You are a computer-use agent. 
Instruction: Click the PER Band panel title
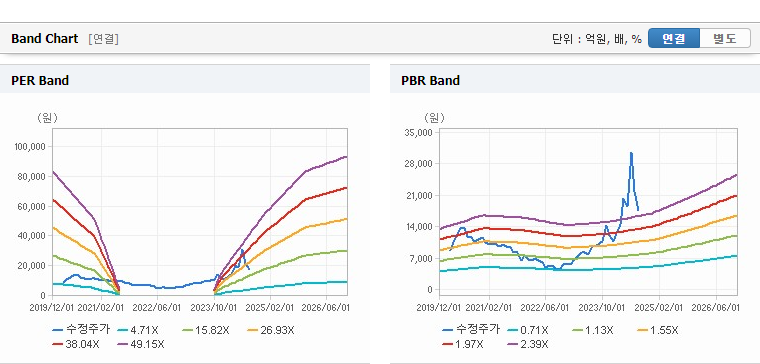coord(40,80)
